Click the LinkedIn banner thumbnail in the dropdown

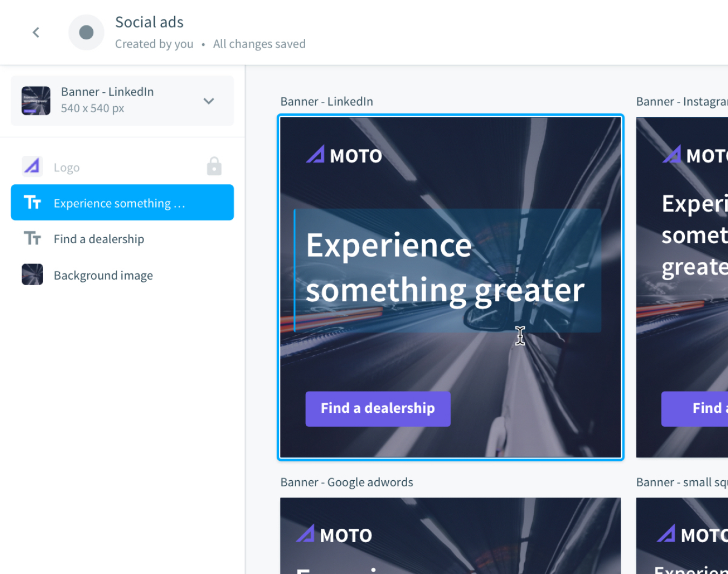(x=36, y=101)
